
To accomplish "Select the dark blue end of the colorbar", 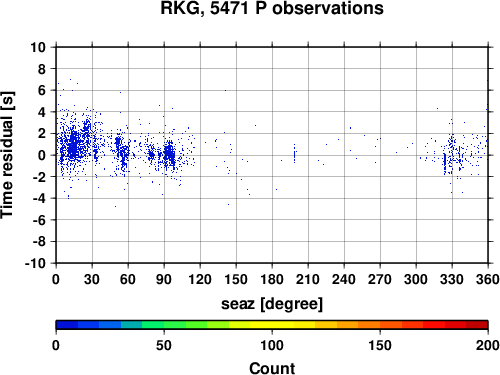I will click(67, 325).
